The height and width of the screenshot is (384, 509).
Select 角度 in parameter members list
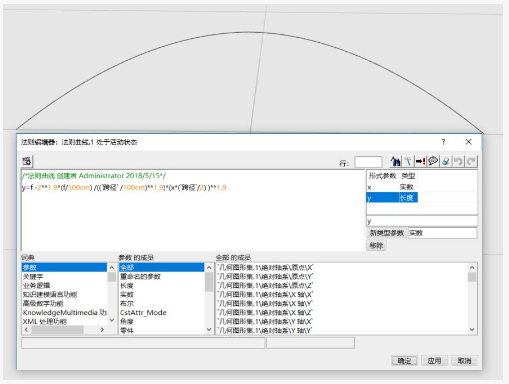coord(127,322)
